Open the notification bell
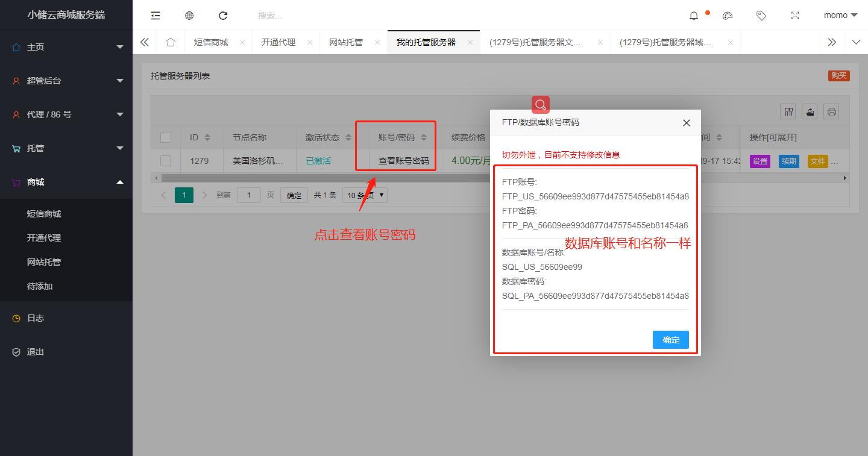This screenshot has width=868, height=456. (694, 16)
